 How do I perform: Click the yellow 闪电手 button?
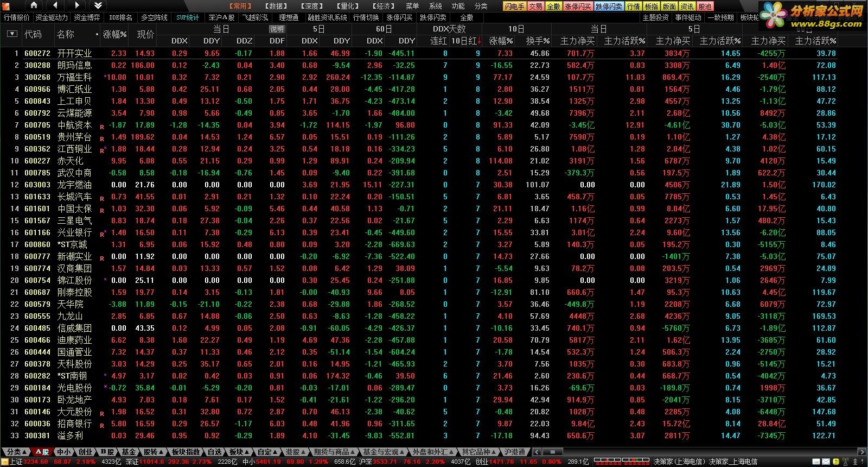(x=514, y=7)
